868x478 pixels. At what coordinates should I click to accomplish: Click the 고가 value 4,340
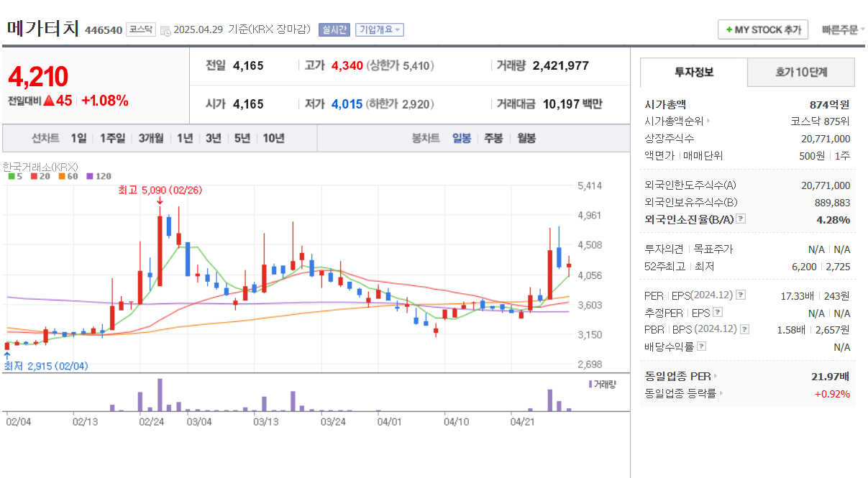[347, 65]
